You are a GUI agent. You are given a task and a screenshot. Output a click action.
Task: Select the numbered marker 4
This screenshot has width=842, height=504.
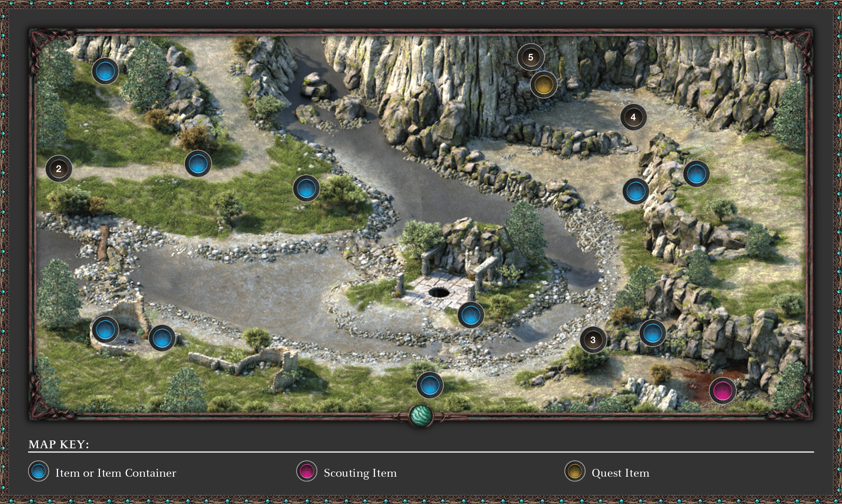point(633,117)
